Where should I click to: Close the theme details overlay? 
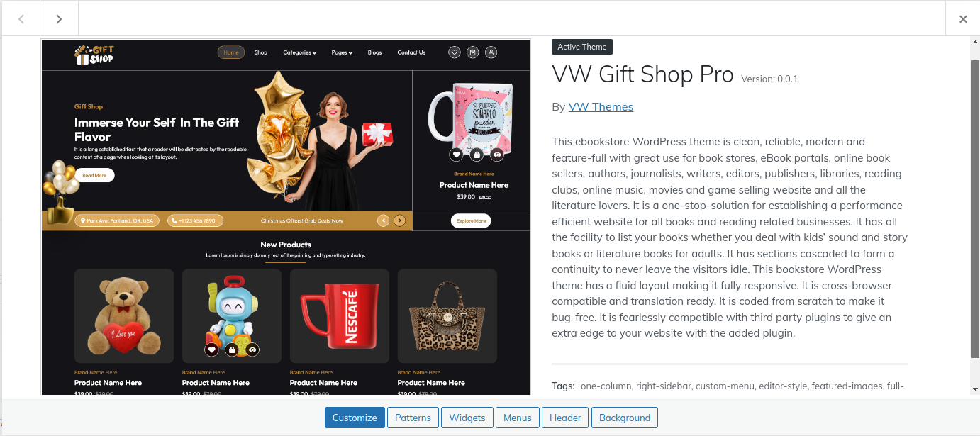963,19
